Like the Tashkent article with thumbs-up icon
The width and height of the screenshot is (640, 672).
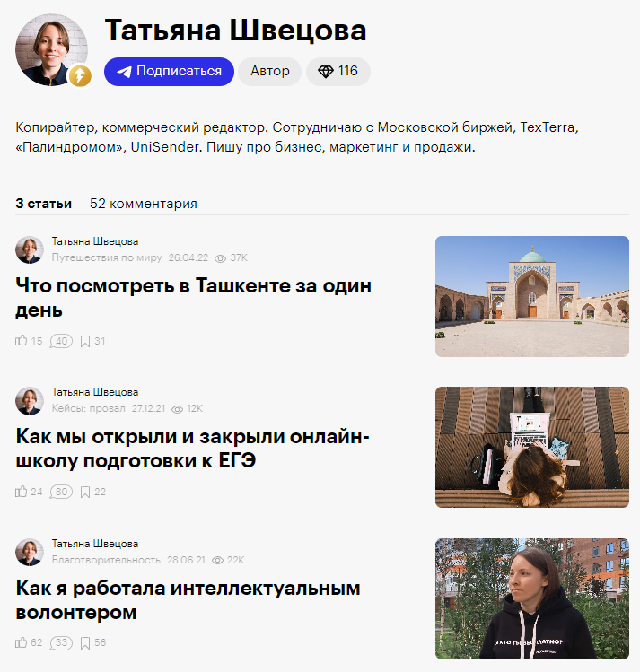coord(21,341)
